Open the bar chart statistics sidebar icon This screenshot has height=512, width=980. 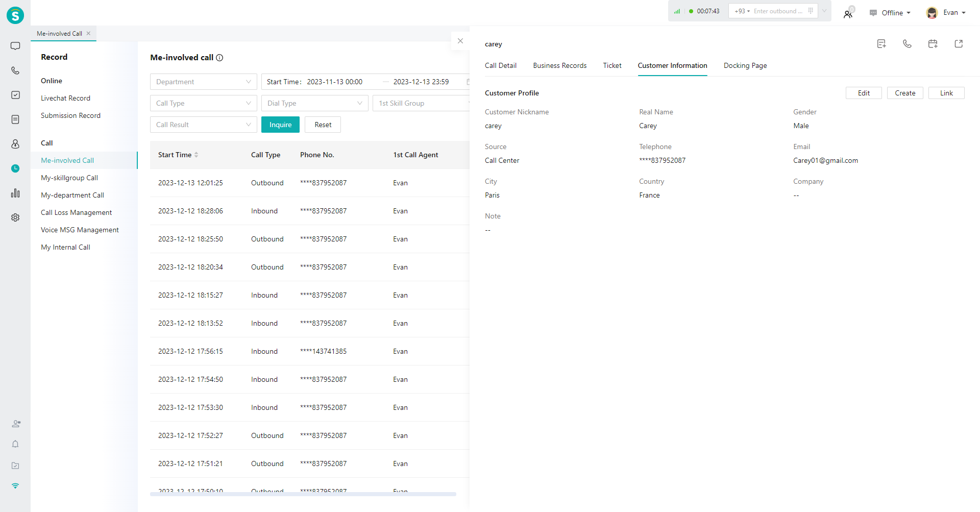point(15,193)
